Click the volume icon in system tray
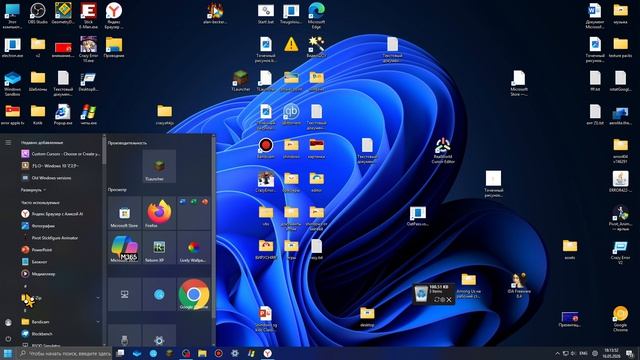The width and height of the screenshot is (640, 360). [x=573, y=353]
